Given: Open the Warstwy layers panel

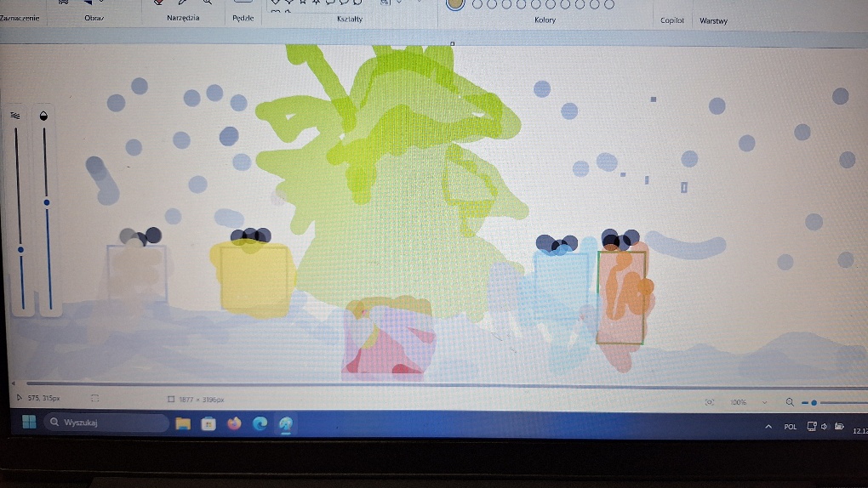Looking at the screenshot, I should (713, 20).
